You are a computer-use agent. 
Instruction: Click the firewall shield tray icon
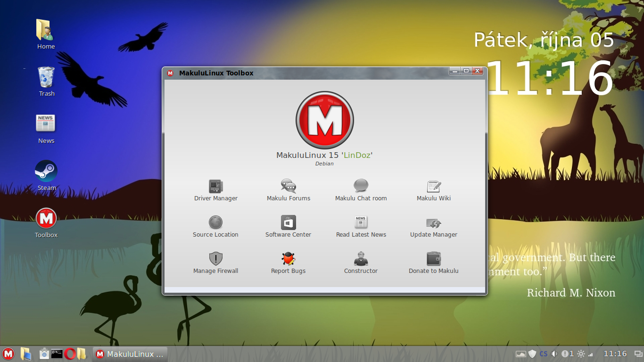532,354
